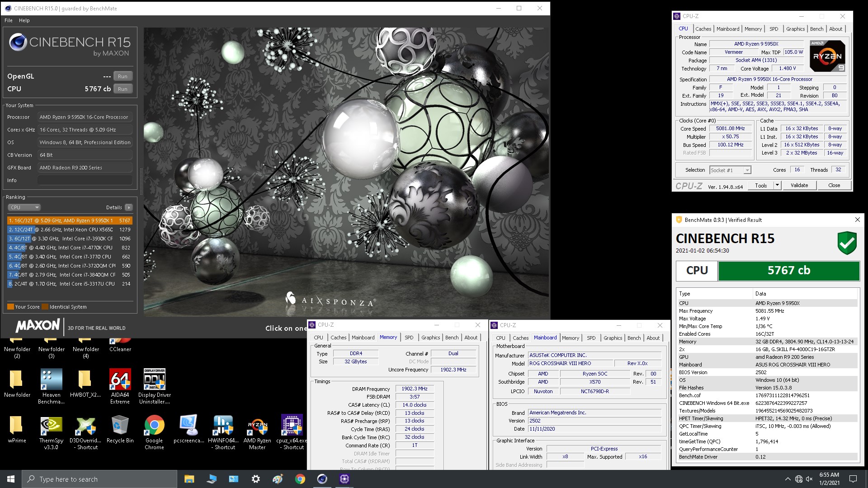Viewport: 868px width, 488px height.
Task: Select SPD tab in Memory CPU-Z window
Action: tap(409, 338)
